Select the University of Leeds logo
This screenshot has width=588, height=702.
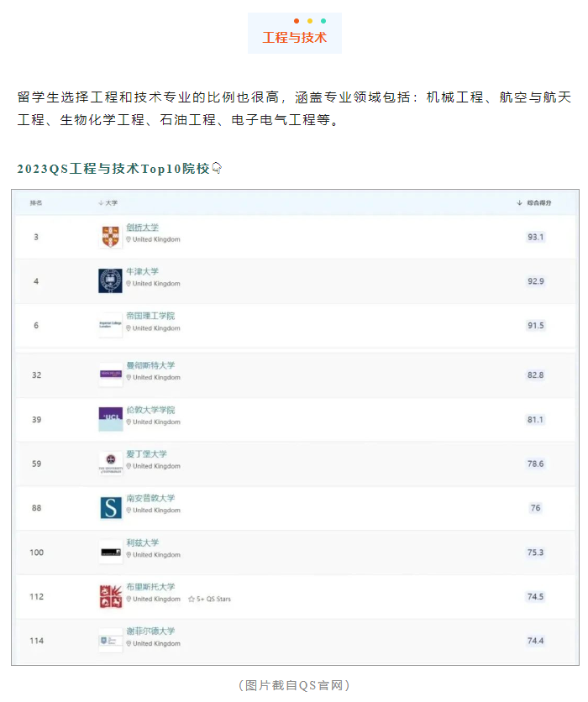pos(111,552)
